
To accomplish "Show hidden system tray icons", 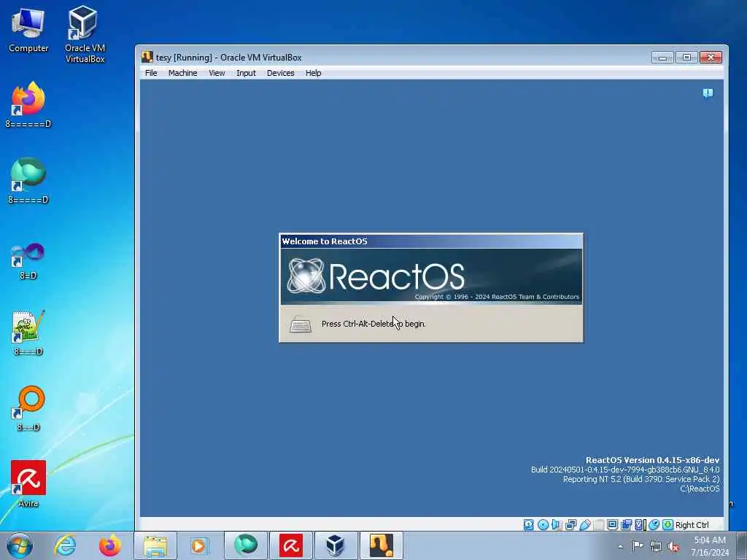I will (x=620, y=547).
